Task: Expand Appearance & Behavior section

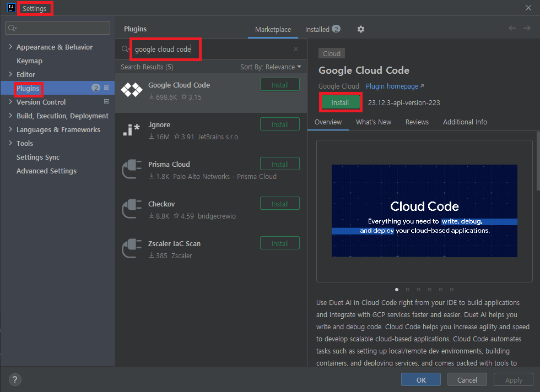Action: click(x=10, y=46)
